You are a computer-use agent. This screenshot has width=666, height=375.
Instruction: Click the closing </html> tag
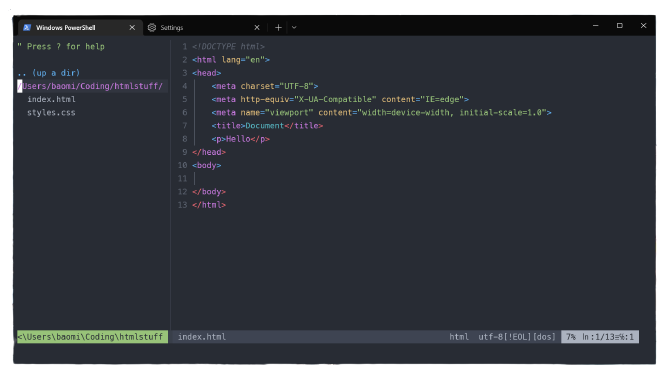pyautogui.click(x=209, y=205)
